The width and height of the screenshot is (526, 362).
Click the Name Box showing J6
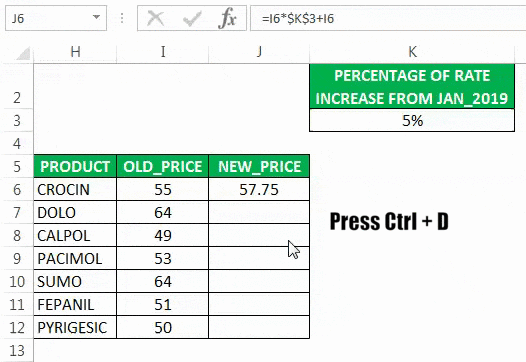coord(56,18)
